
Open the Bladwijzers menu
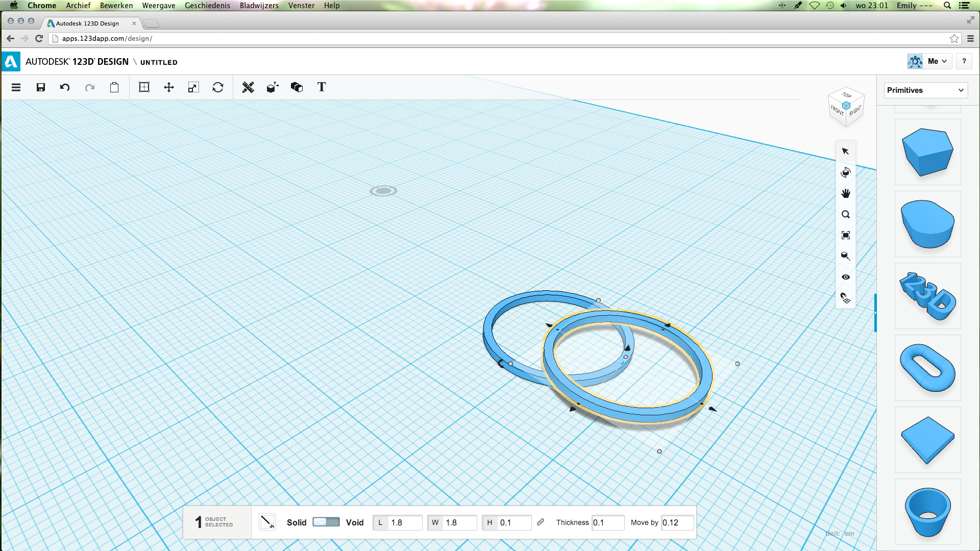point(259,6)
